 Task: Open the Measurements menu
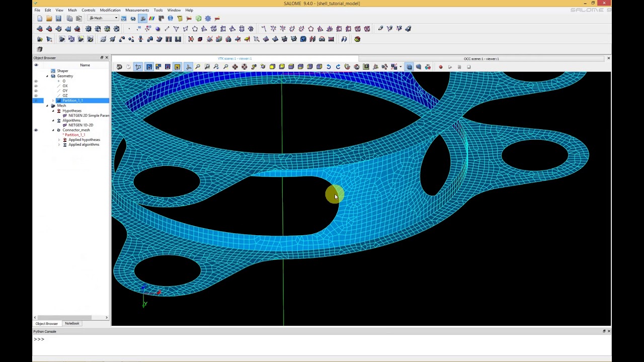(x=137, y=10)
